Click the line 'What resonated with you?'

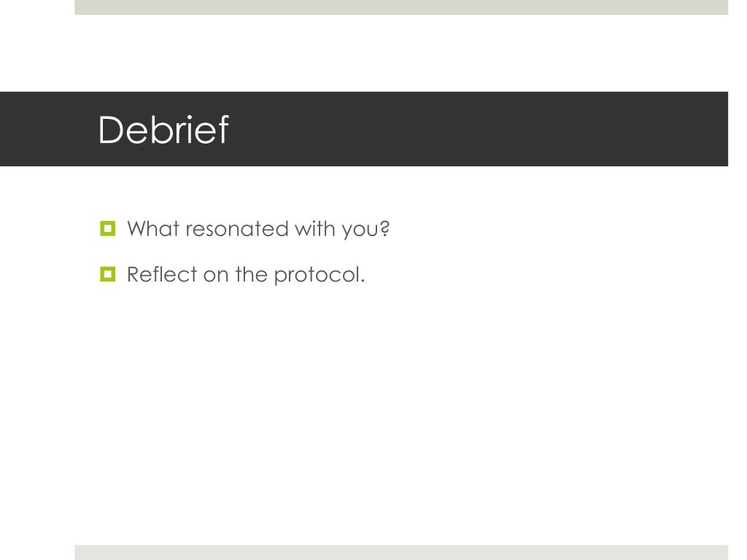[258, 230]
